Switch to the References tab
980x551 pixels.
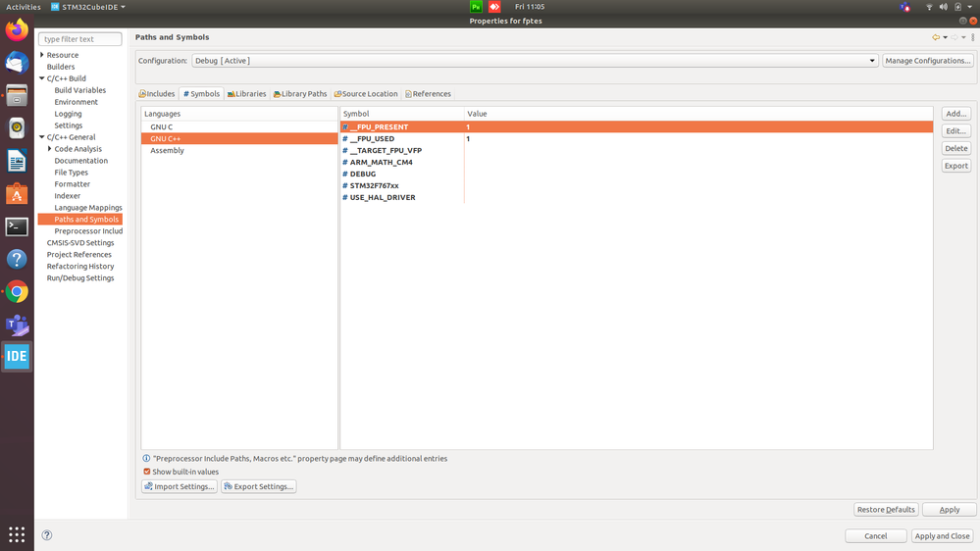(428, 94)
